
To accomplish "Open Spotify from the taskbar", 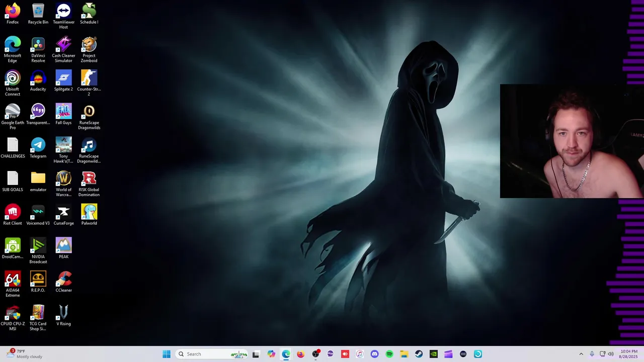I will click(x=389, y=354).
